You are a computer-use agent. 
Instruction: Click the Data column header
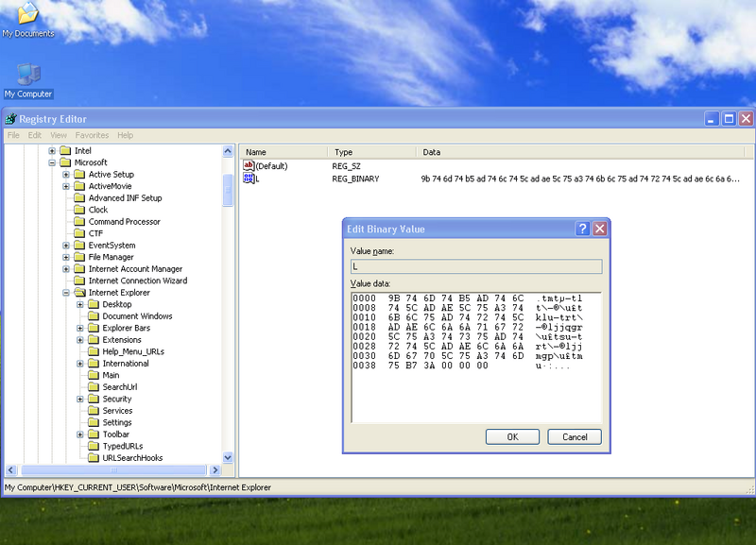580,152
